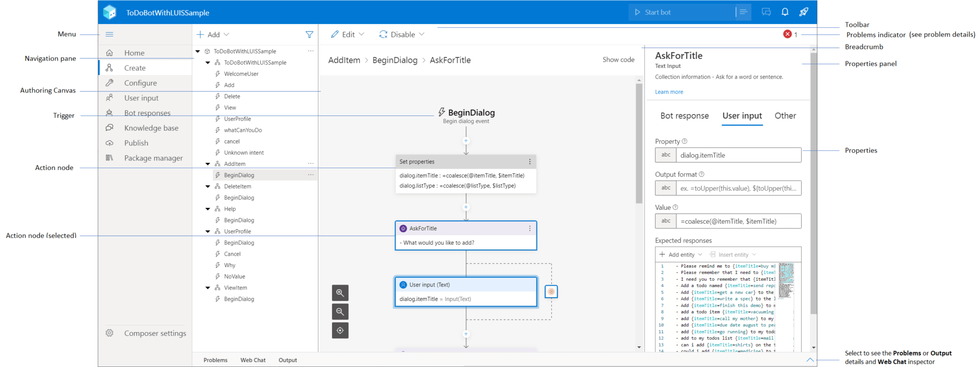980x367 pixels.
Task: Open the AskForTitle node three-dot menu
Action: pyautogui.click(x=530, y=229)
